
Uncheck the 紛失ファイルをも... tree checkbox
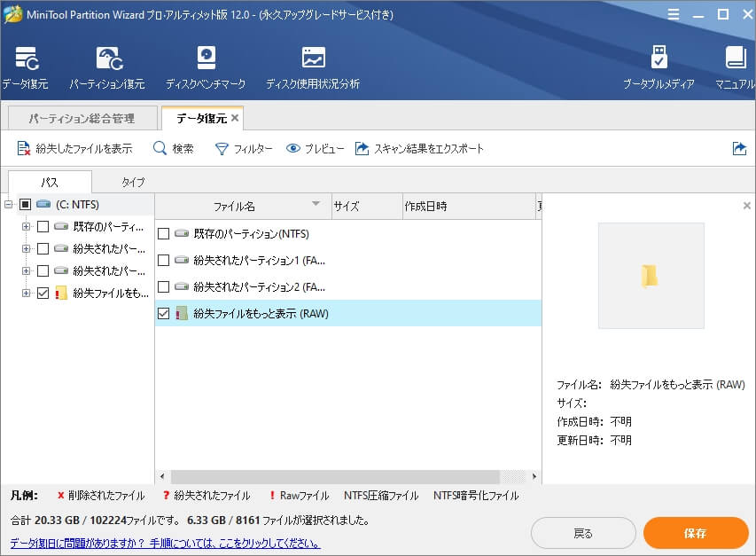(x=43, y=293)
